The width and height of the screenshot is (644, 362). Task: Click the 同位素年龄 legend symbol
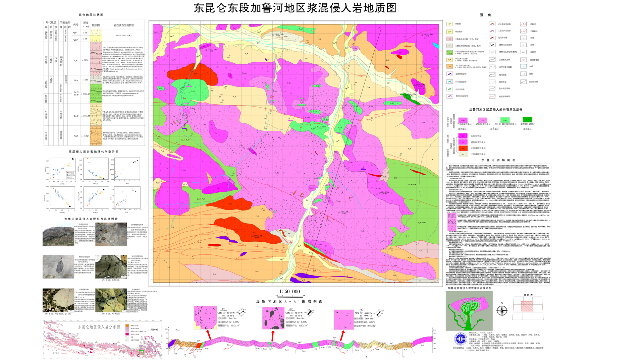[523, 60]
